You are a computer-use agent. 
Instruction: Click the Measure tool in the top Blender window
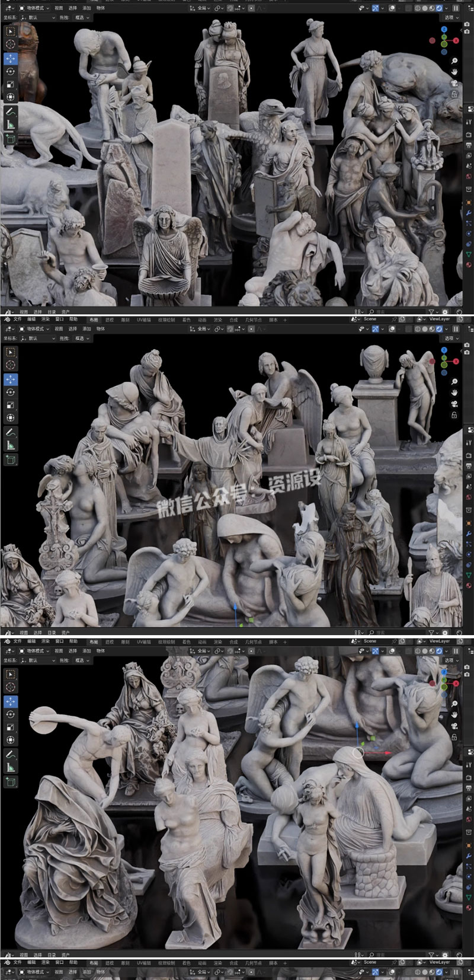point(11,124)
